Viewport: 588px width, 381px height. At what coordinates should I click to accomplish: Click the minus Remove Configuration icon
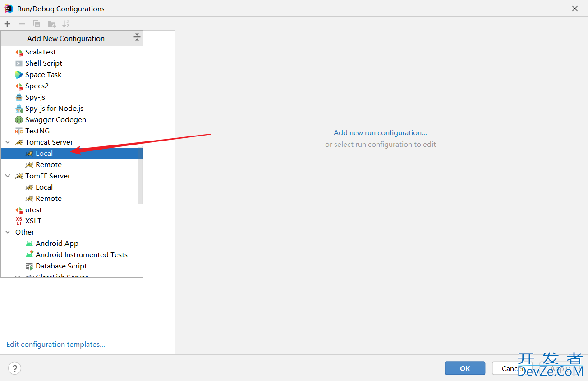[22, 24]
